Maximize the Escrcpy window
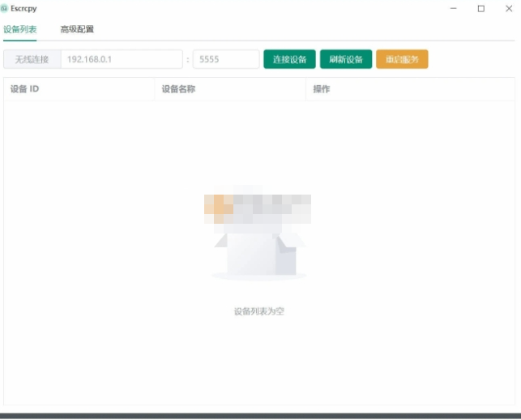 (x=480, y=8)
